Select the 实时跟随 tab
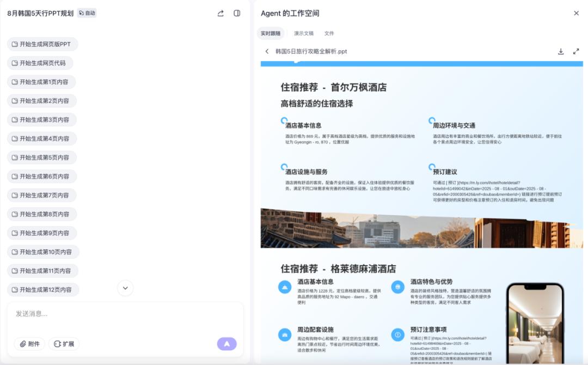This screenshot has height=365, width=588. pyautogui.click(x=271, y=33)
